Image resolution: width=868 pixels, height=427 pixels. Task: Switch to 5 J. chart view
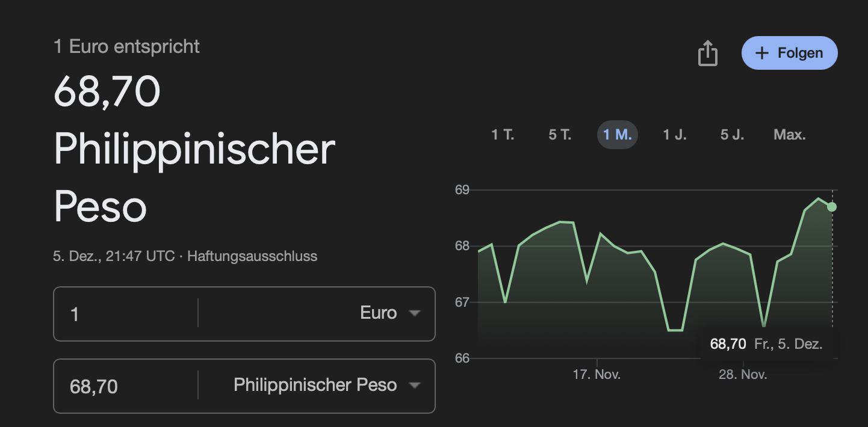click(x=732, y=135)
